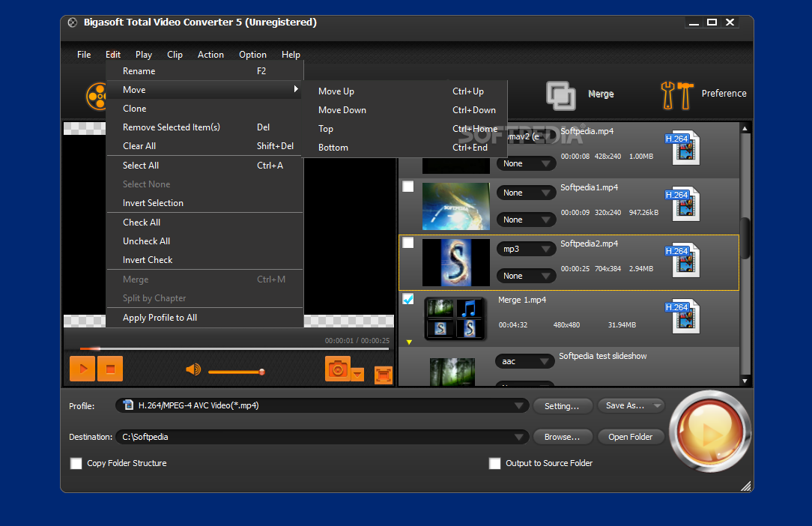Screen dimensions: 812x526
Task: Check the Softpedia1.mp4 checkbox
Action: pyautogui.click(x=408, y=187)
